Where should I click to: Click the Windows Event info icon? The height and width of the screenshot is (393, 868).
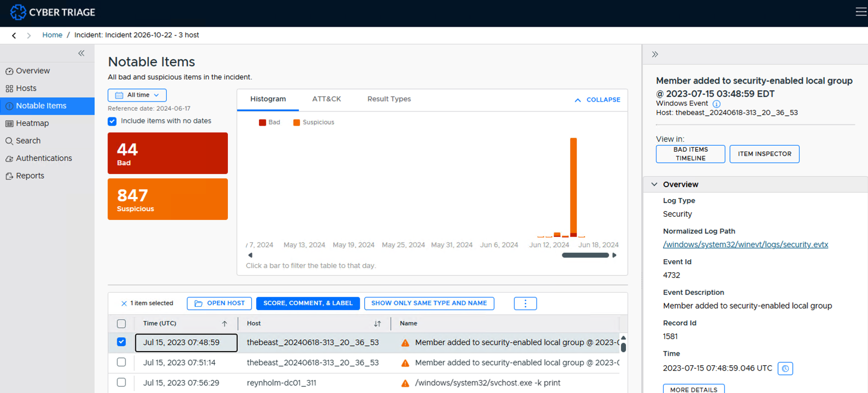pos(716,104)
